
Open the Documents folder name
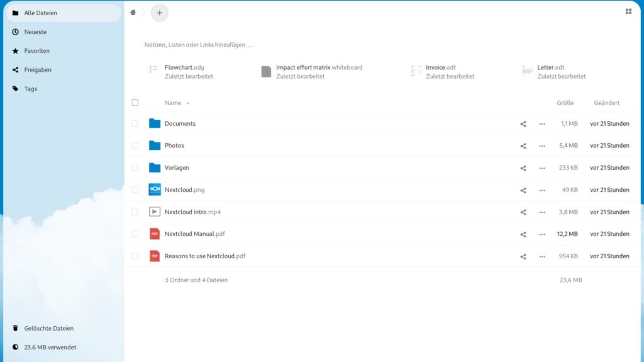click(180, 124)
